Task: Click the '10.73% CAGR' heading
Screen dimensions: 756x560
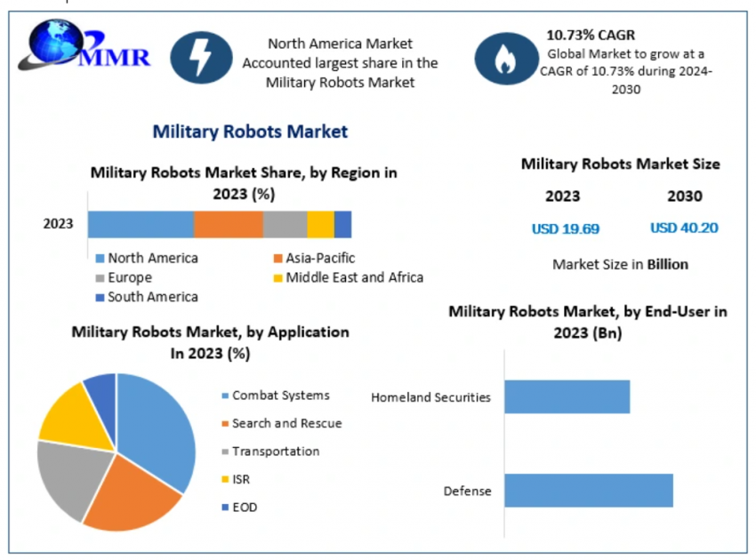Action: [x=591, y=36]
